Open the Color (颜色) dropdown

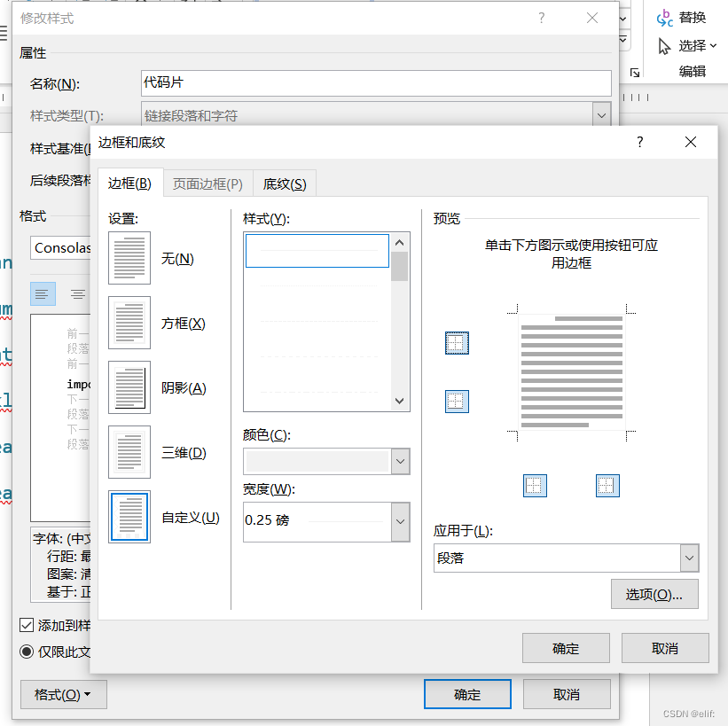(x=400, y=462)
